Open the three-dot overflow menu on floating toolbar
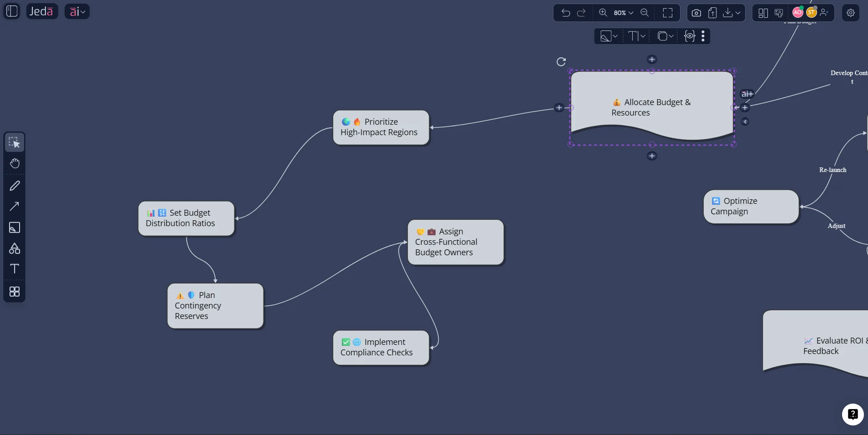 (704, 36)
